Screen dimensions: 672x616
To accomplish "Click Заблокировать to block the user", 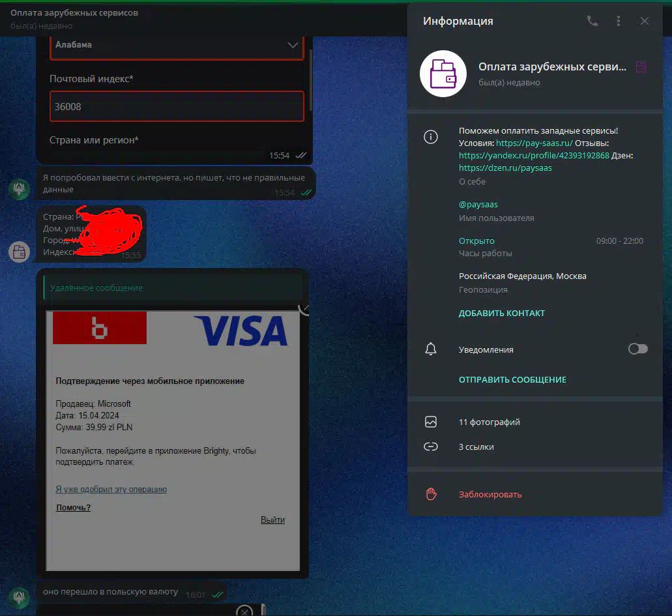I will [x=490, y=495].
